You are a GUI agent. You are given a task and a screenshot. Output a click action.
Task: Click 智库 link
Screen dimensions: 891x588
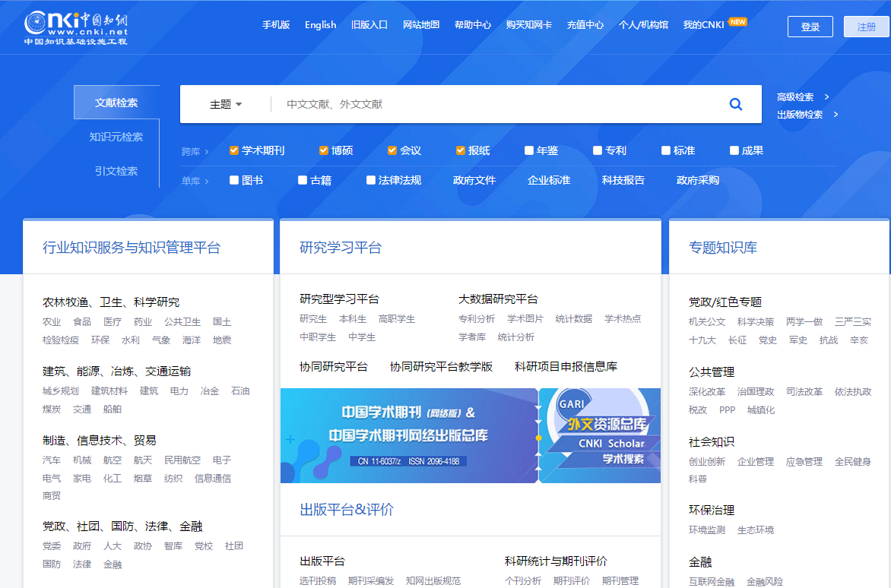173,546
